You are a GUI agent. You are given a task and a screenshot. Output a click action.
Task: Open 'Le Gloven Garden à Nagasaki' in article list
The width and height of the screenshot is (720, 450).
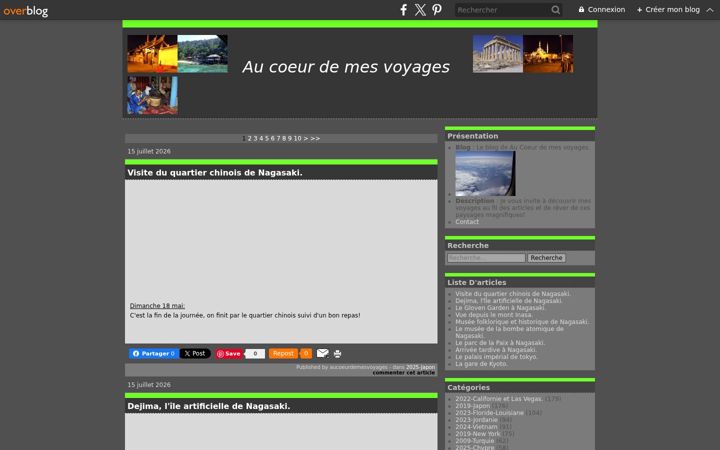click(500, 308)
